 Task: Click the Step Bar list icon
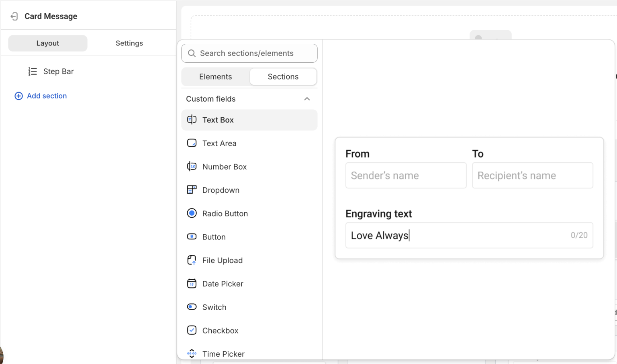(32, 71)
